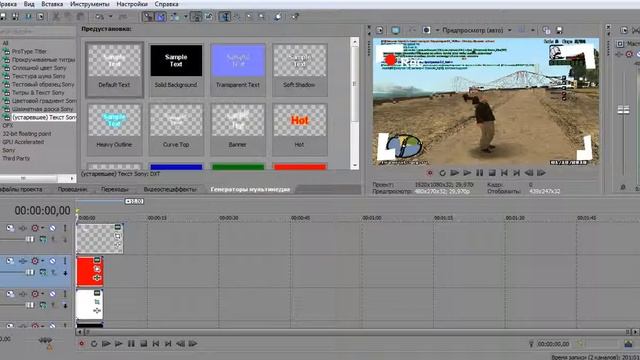
Task: Solo the first video track
Action: coord(65,228)
